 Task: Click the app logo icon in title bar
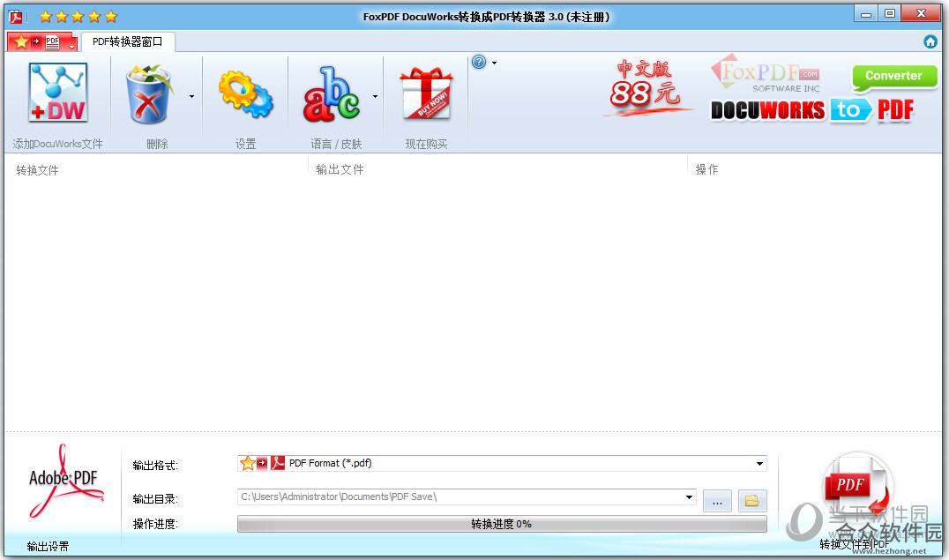tap(16, 17)
